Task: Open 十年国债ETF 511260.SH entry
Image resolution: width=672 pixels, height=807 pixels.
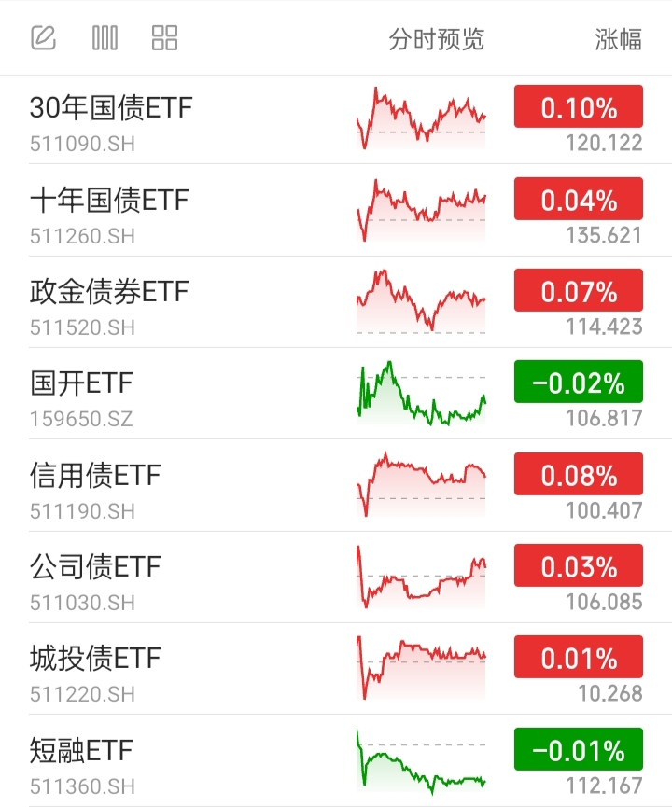Action: coord(336,210)
